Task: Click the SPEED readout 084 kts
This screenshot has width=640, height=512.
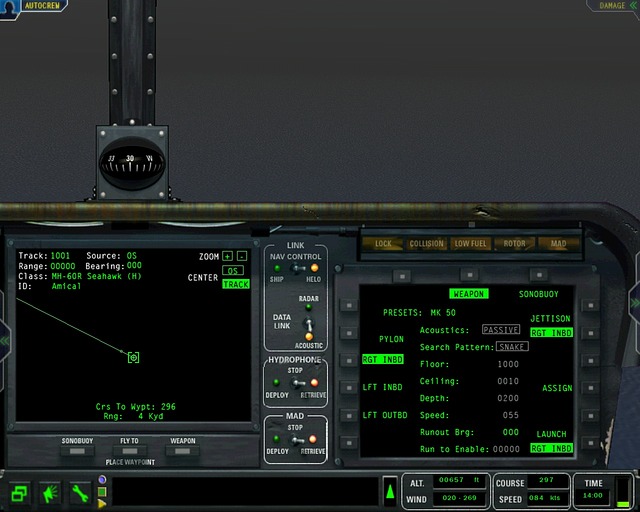Action: coord(547,498)
